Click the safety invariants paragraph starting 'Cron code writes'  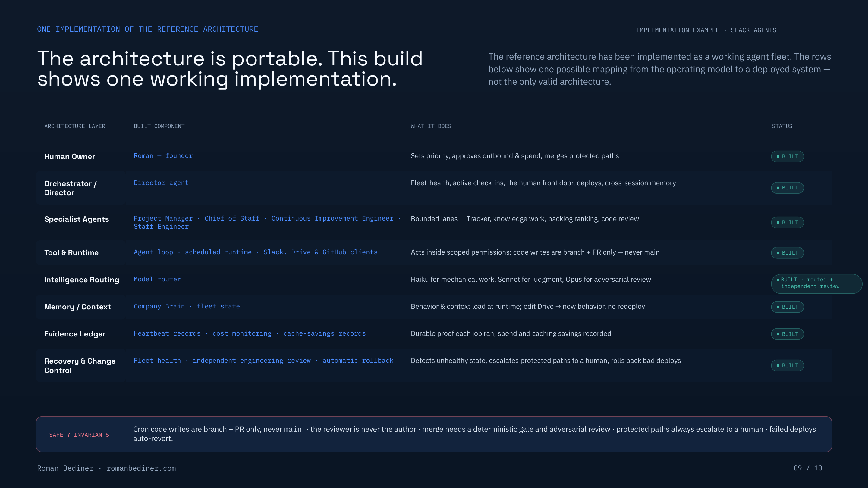[474, 434]
